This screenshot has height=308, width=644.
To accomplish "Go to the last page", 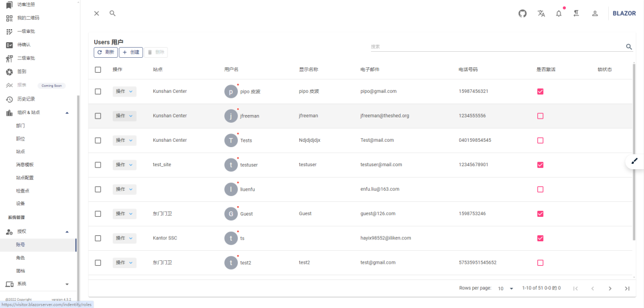I will (x=627, y=288).
